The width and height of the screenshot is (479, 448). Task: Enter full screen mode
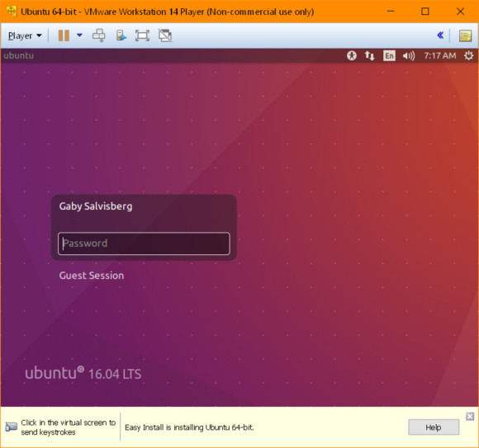point(142,35)
